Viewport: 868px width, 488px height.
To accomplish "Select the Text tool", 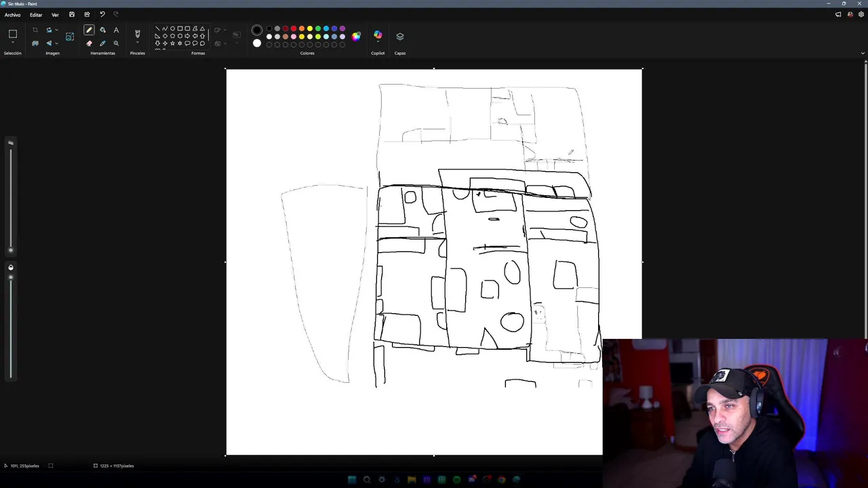I will tap(116, 30).
